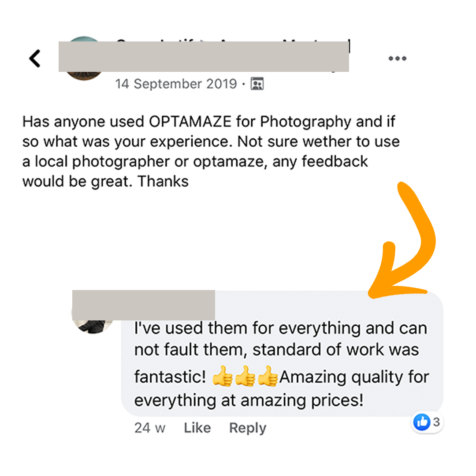This screenshot has width=476, height=476.
Task: Like the comment about amazing prices
Action: point(197,428)
